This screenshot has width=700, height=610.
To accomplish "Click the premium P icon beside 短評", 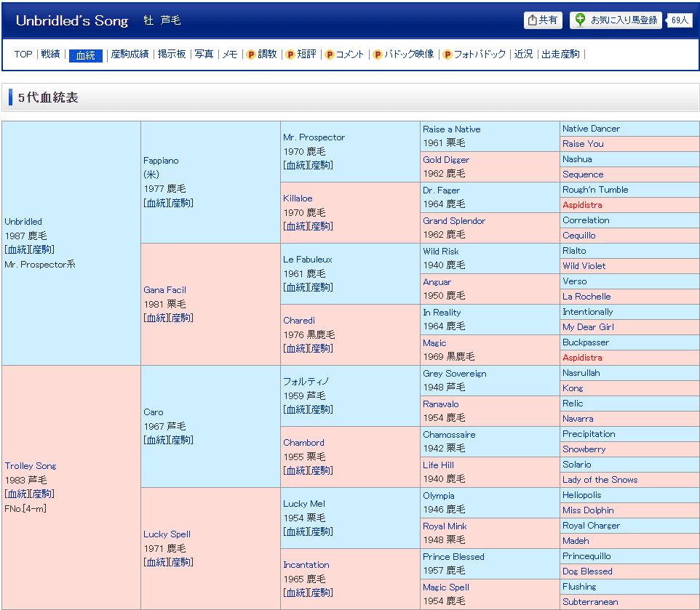I will (x=290, y=55).
